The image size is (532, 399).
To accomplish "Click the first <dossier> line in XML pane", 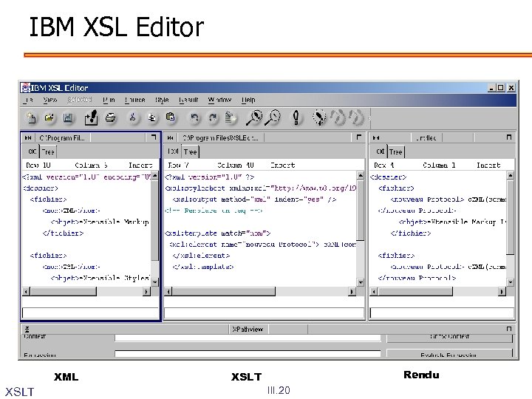I will [x=41, y=188].
